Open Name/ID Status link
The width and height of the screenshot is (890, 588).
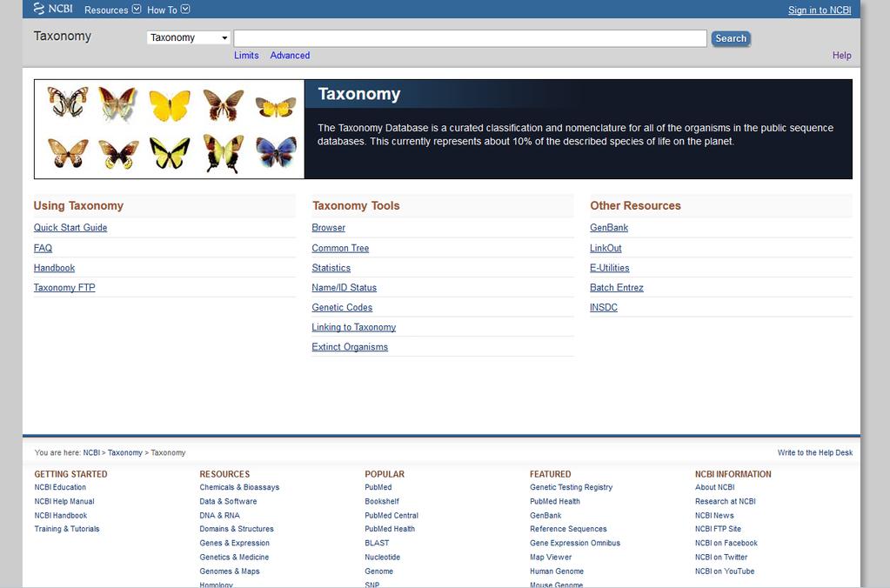click(x=344, y=288)
